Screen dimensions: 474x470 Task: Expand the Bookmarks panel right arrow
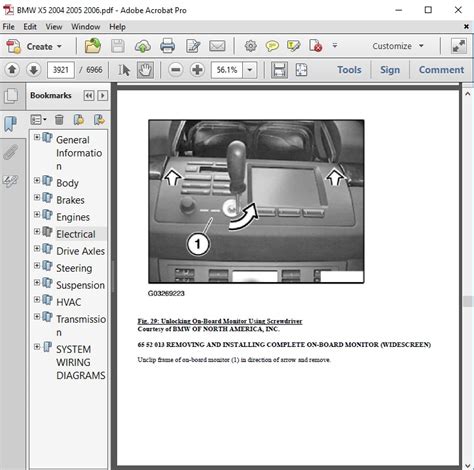103,96
